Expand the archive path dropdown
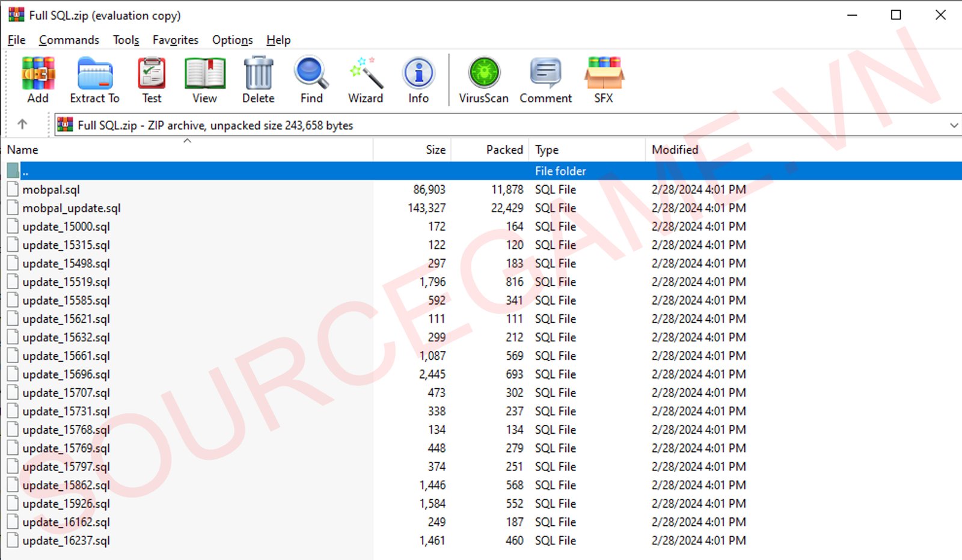 point(954,126)
